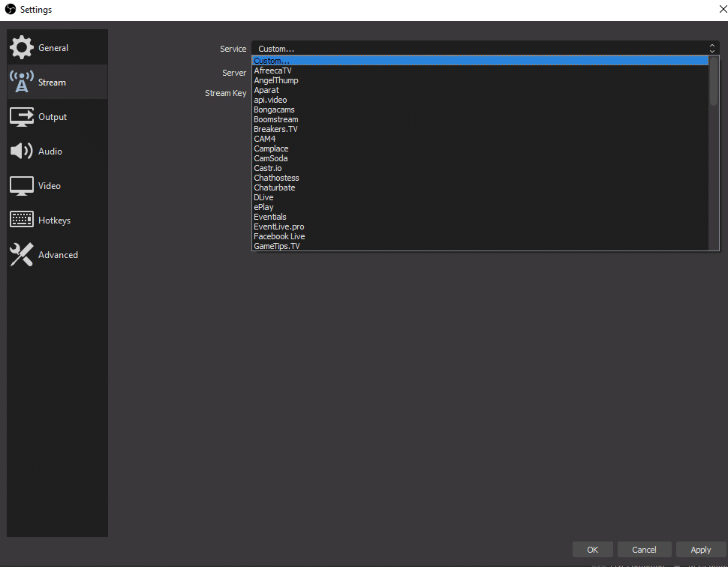Click the Advanced tools icon
Viewport: 728px width, 567px height.
tap(22, 254)
